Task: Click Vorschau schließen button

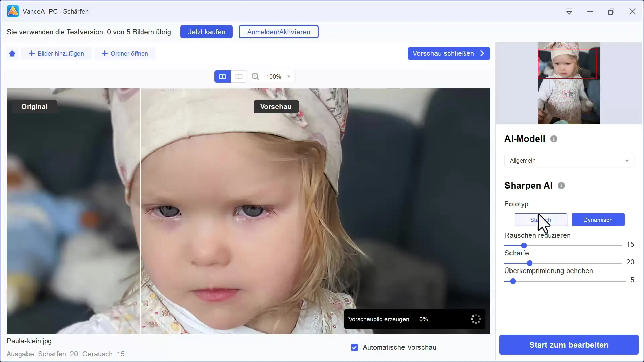Action: point(449,54)
